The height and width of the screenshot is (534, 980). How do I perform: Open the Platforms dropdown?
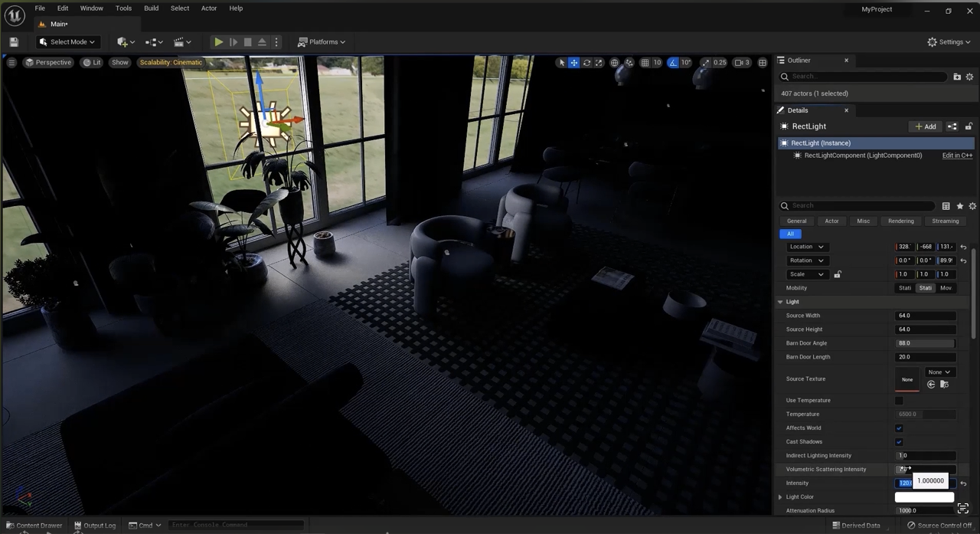pos(322,42)
